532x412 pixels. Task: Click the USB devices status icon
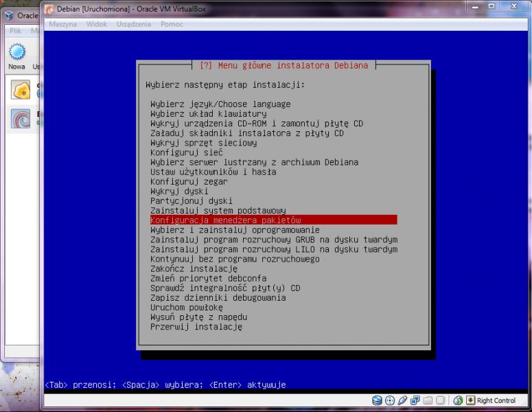click(403, 400)
